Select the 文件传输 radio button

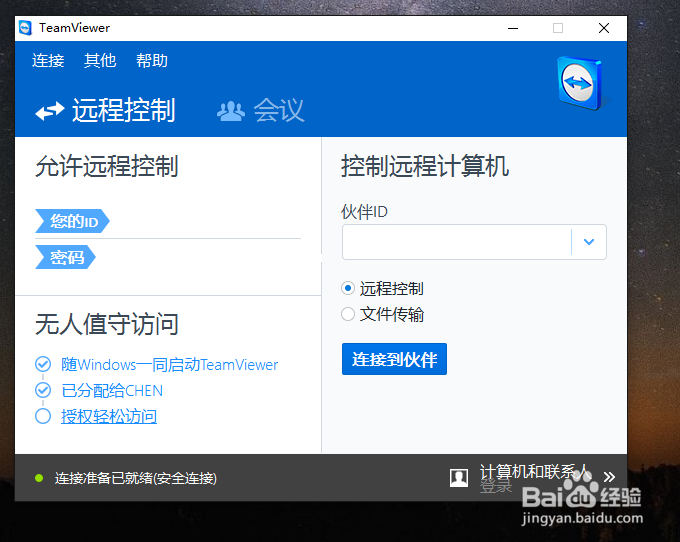[348, 314]
